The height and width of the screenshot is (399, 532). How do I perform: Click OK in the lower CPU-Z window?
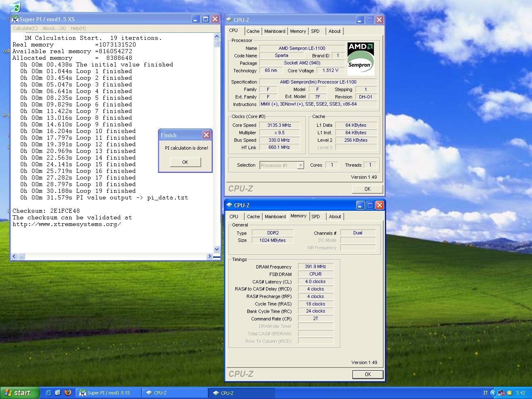[x=368, y=374]
